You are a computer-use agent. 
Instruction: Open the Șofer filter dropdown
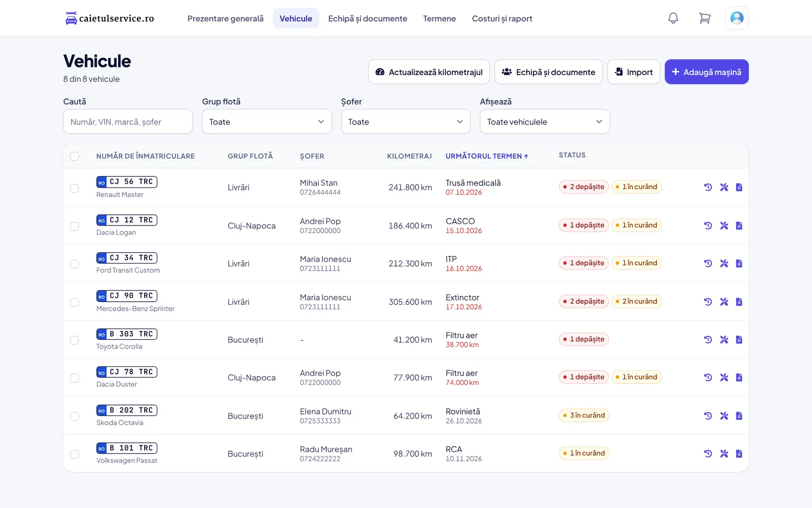406,122
